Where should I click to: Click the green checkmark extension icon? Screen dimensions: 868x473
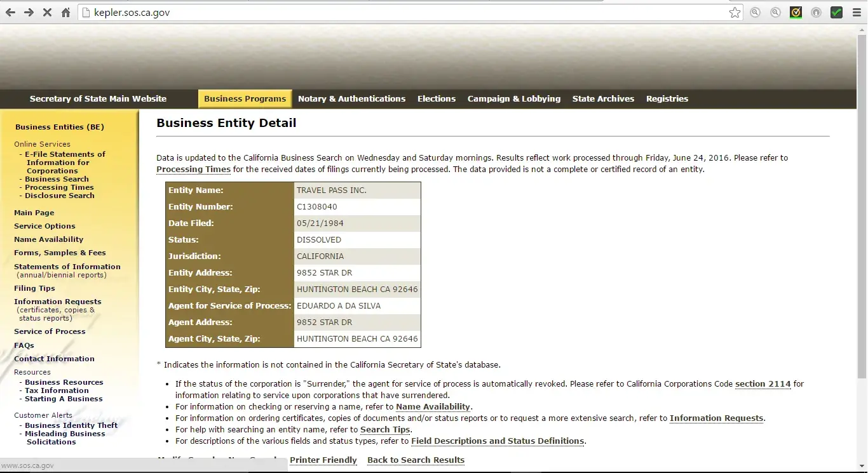tap(836, 13)
